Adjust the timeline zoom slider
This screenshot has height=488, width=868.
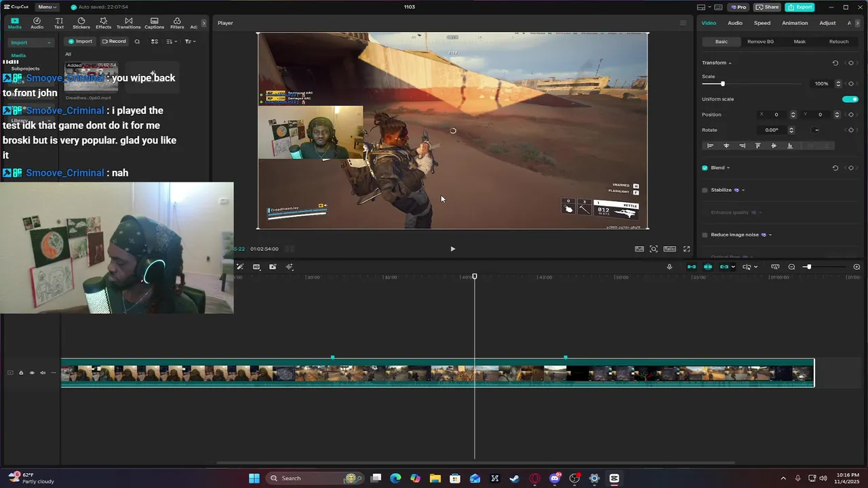808,267
